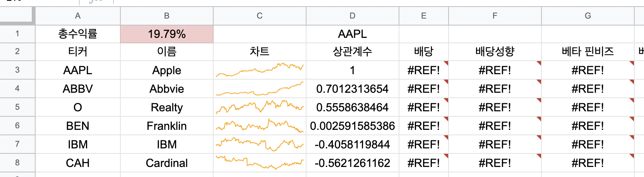
Task: Click the Realty name cell
Action: pos(167,107)
